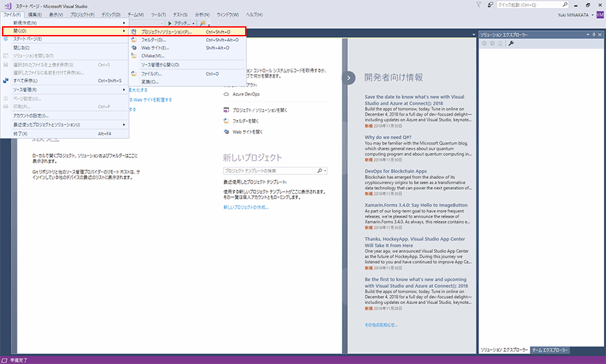Switch to ソリューション エクスプローラー bottom tab
The image size is (606, 364).
pyautogui.click(x=504, y=350)
